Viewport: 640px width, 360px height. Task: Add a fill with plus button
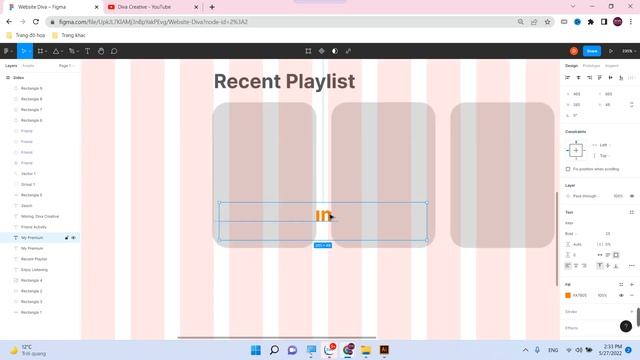click(x=632, y=284)
